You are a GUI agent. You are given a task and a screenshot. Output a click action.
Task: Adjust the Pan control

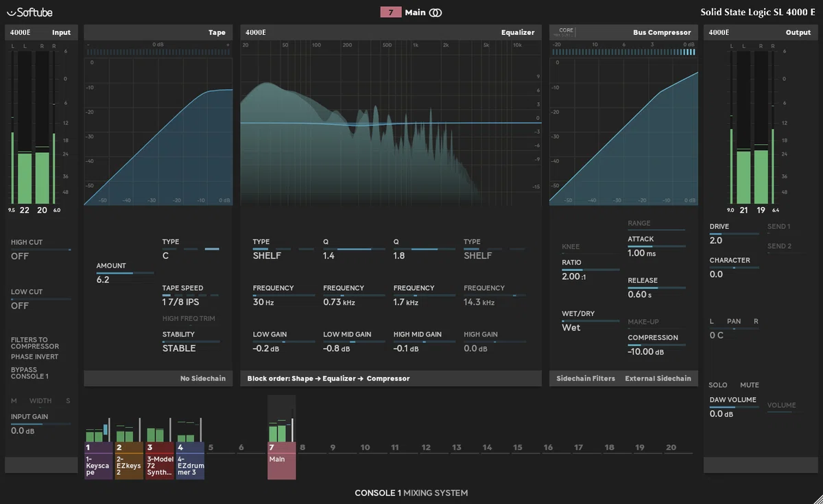click(734, 328)
